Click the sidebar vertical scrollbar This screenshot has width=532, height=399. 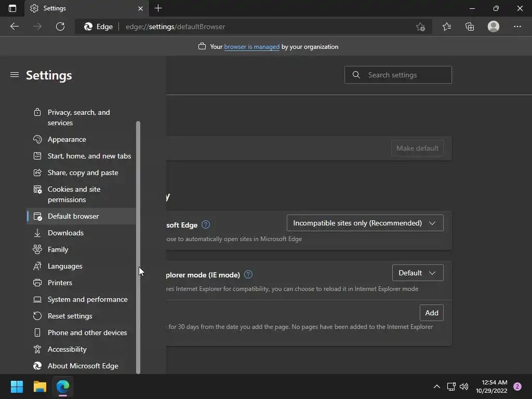(138, 247)
